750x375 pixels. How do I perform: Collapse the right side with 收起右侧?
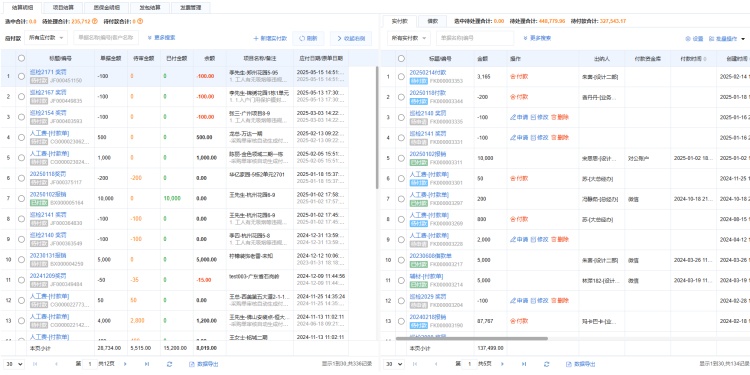coord(351,38)
